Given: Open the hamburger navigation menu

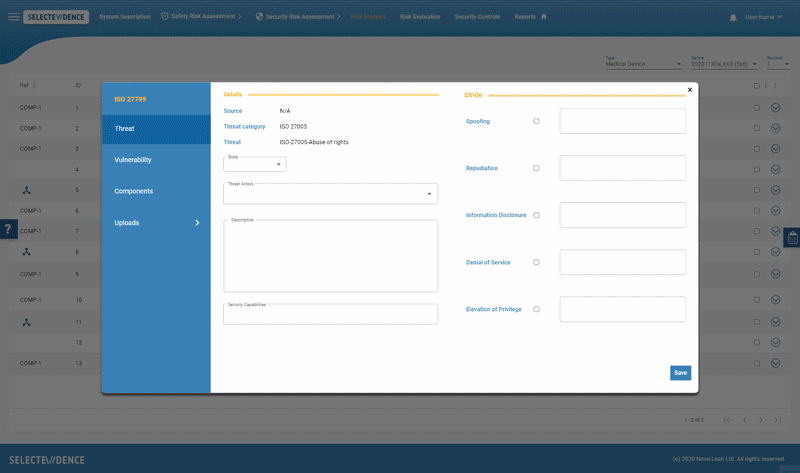Looking at the screenshot, I should point(13,17).
